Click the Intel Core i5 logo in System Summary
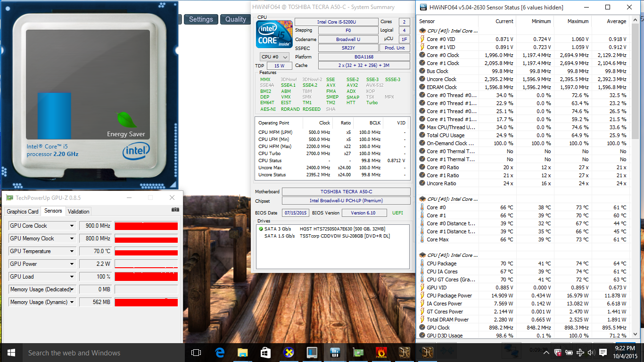The image size is (644, 362). click(274, 34)
